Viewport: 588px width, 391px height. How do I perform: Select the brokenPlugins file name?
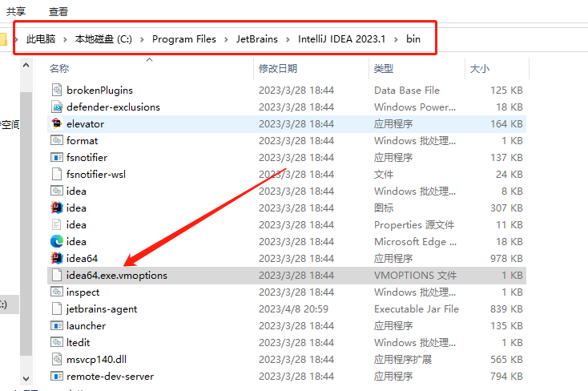pyautogui.click(x=100, y=90)
